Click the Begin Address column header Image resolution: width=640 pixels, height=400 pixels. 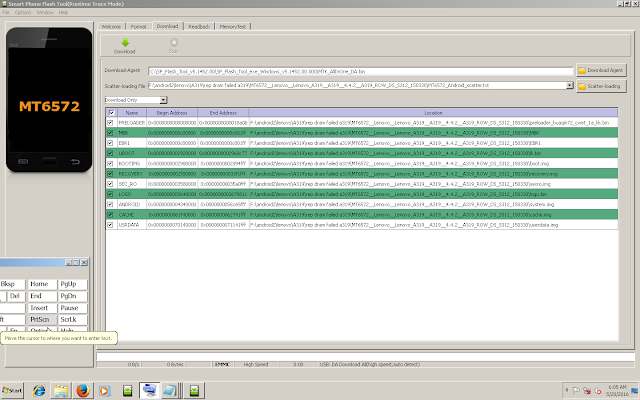pos(172,113)
